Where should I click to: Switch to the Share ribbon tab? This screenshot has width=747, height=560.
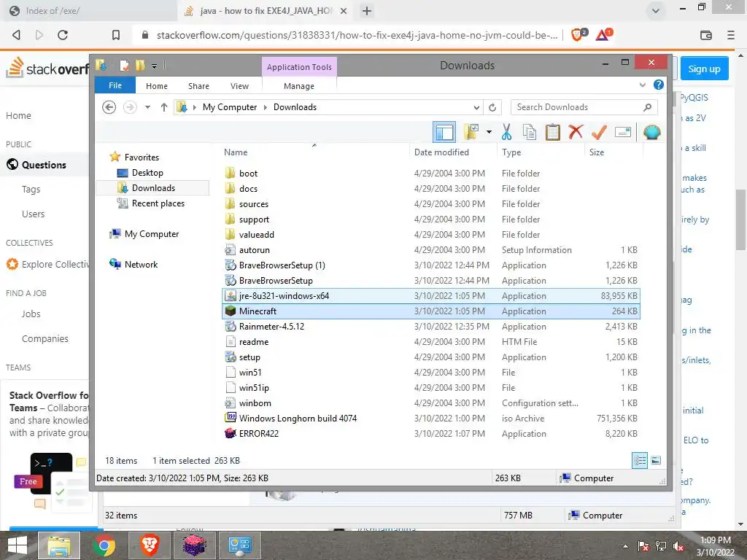pyautogui.click(x=198, y=86)
